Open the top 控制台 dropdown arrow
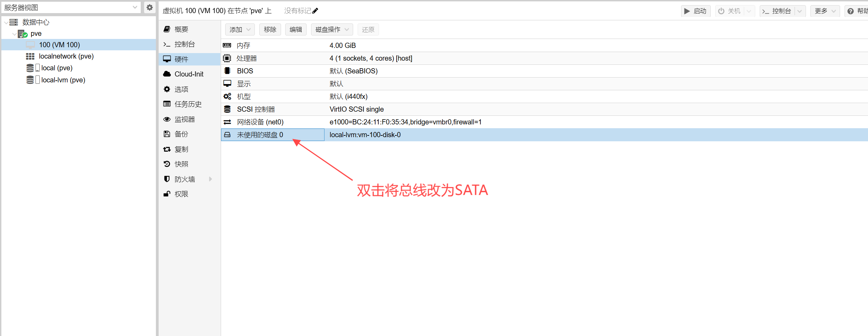868x336 pixels. (x=800, y=11)
